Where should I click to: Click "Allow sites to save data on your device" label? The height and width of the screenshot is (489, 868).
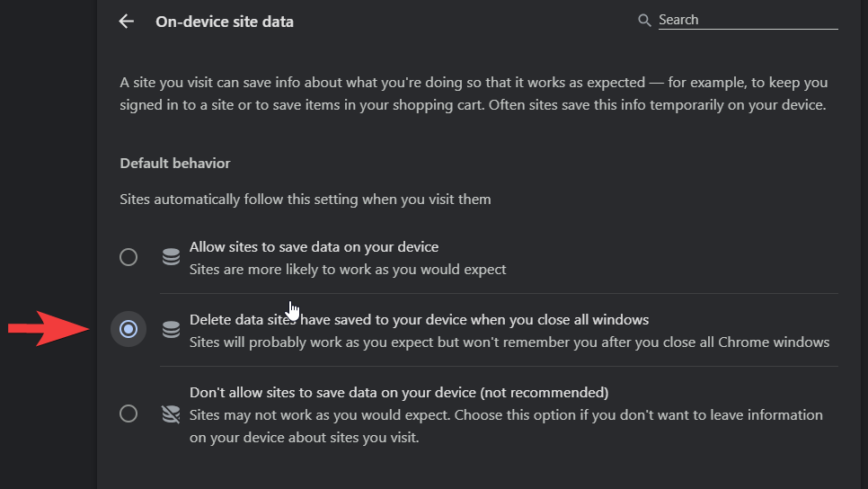click(x=314, y=247)
